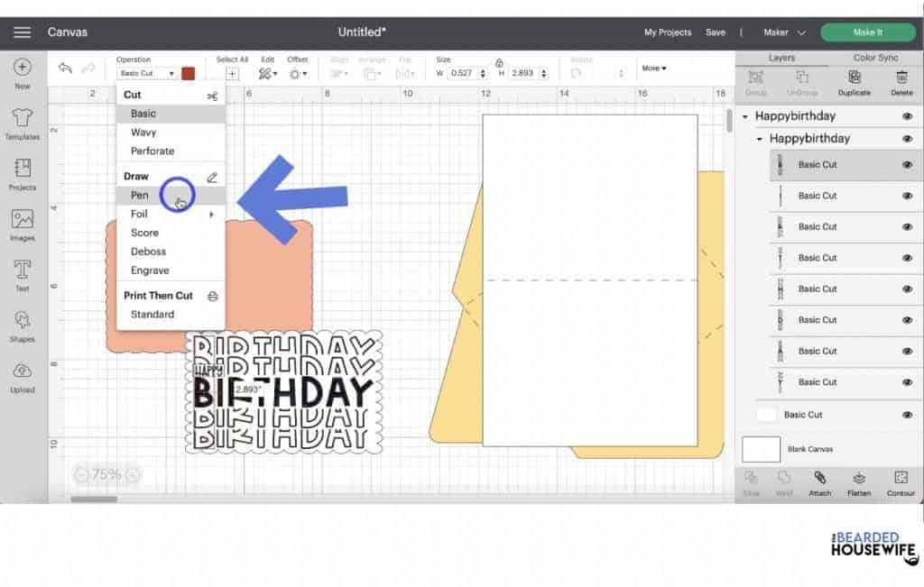The height and width of the screenshot is (587, 924).
Task: Choose Pen under the Draw section
Action: point(140,195)
